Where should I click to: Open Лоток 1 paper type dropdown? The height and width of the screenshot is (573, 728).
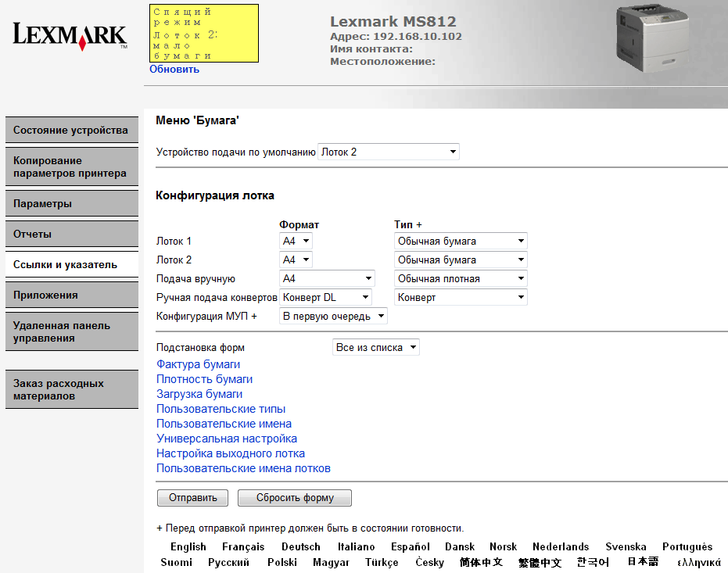click(x=461, y=241)
